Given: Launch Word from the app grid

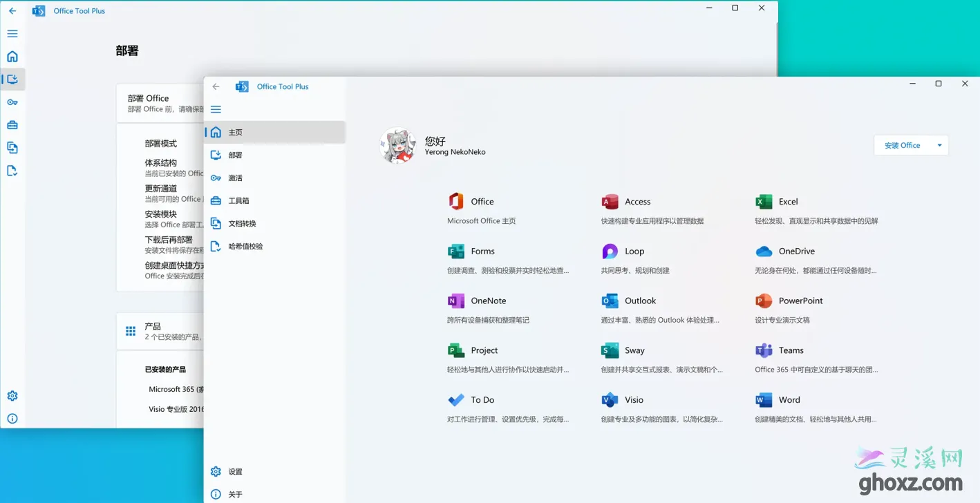Looking at the screenshot, I should [764, 400].
